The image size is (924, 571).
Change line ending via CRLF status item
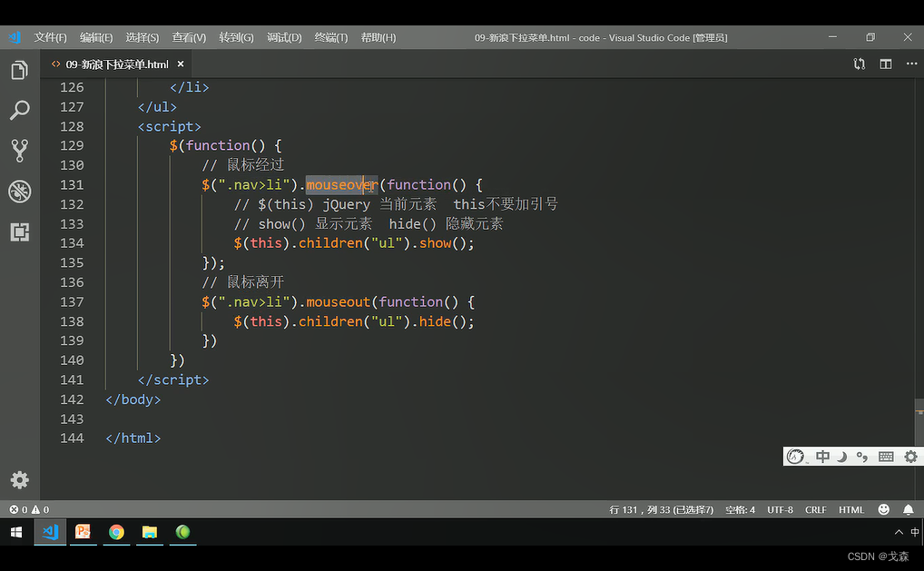(x=816, y=509)
